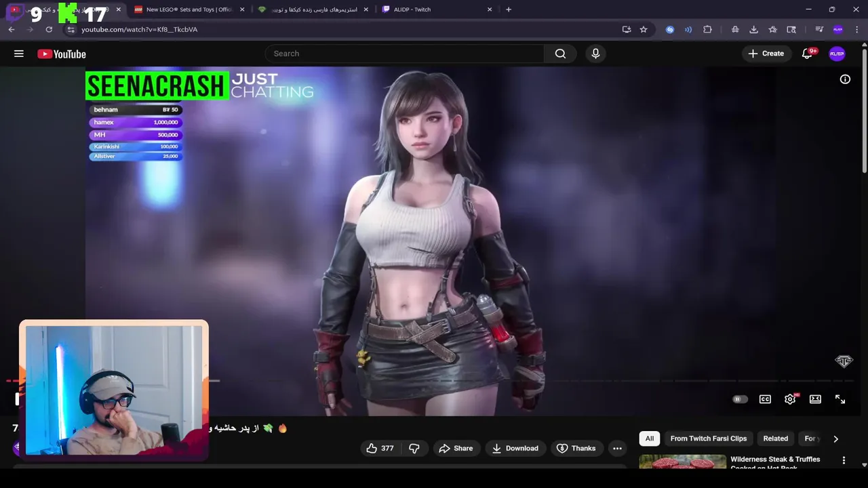This screenshot has height=488, width=868.
Task: Go to the YouTube home logo
Action: pyautogui.click(x=62, y=54)
